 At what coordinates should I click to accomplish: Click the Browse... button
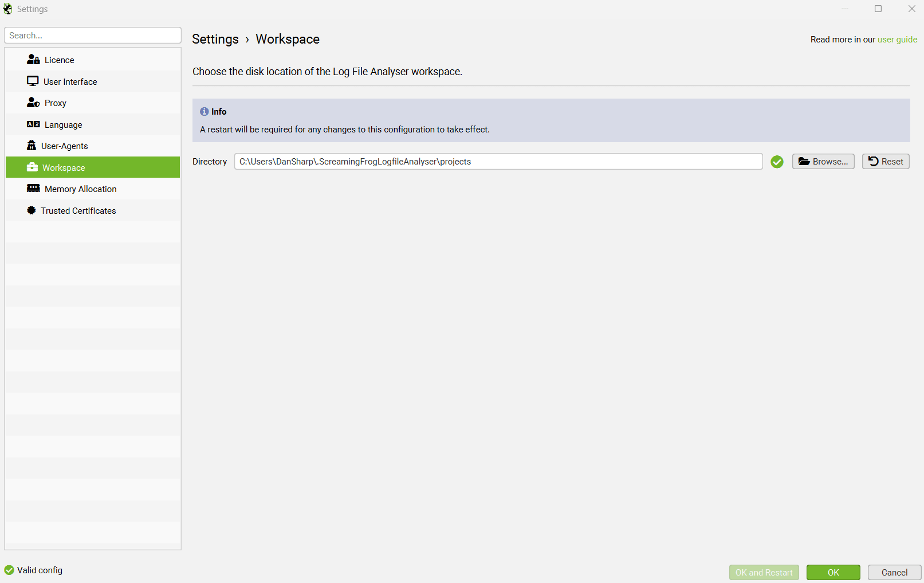pos(823,162)
